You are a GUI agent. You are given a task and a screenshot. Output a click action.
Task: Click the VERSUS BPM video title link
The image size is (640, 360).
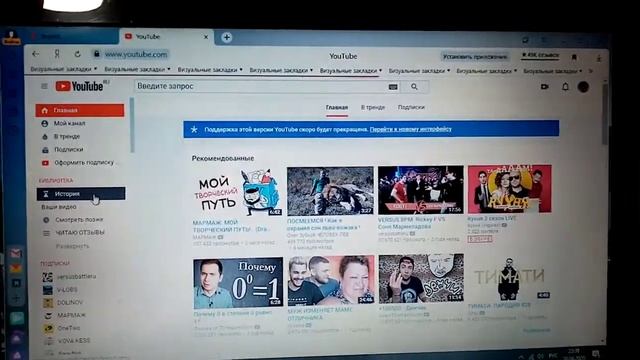coord(412,223)
